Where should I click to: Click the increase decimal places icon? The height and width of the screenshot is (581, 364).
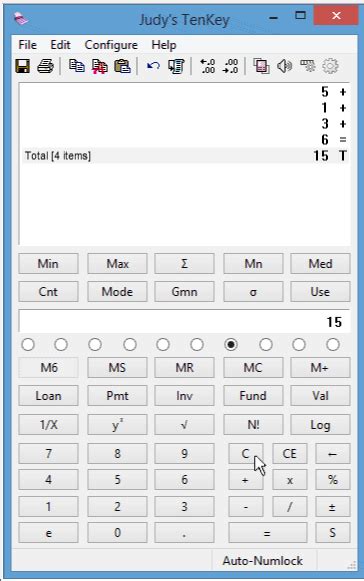tap(208, 66)
